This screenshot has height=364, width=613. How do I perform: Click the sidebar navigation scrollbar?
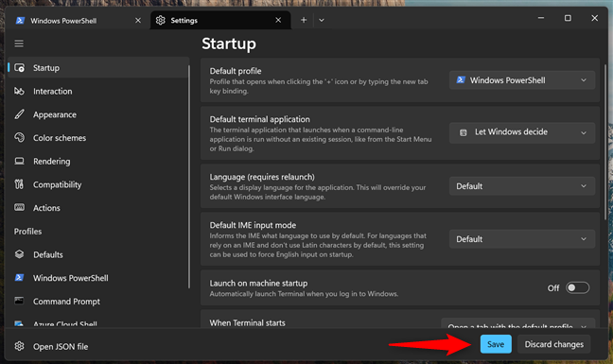[189, 177]
